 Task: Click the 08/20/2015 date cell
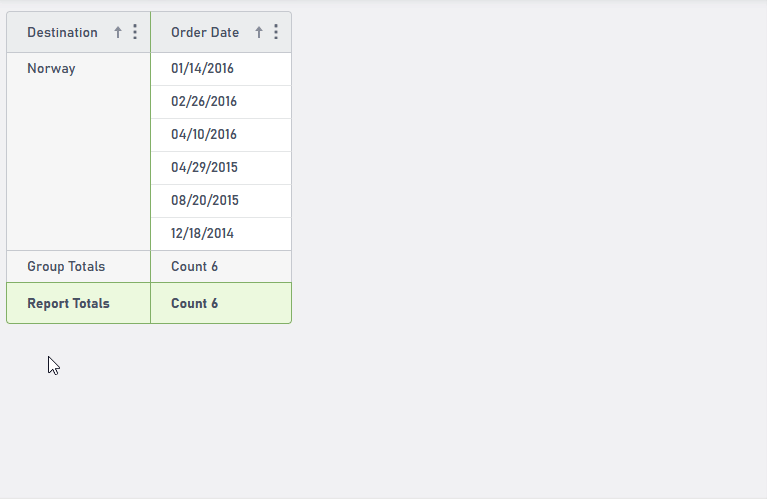tap(204, 201)
